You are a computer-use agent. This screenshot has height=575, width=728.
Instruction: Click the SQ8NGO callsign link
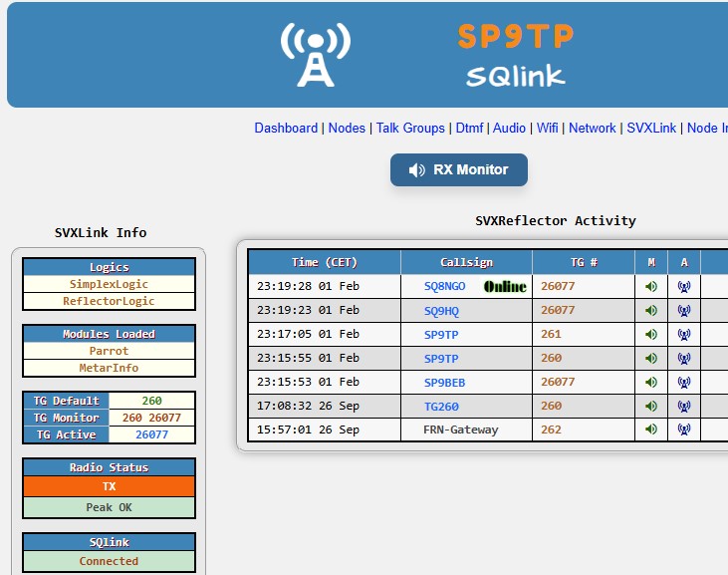[444, 286]
